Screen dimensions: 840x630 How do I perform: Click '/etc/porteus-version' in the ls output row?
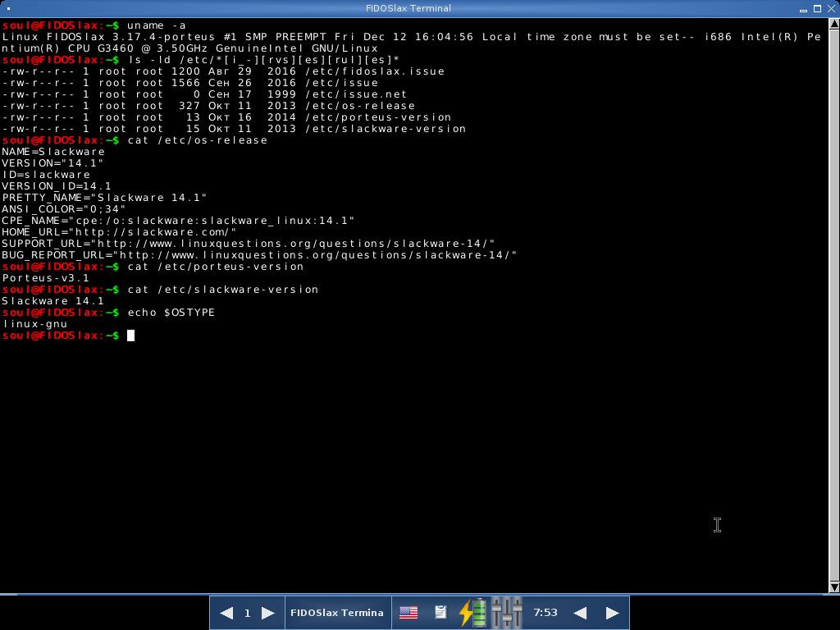[x=378, y=117]
